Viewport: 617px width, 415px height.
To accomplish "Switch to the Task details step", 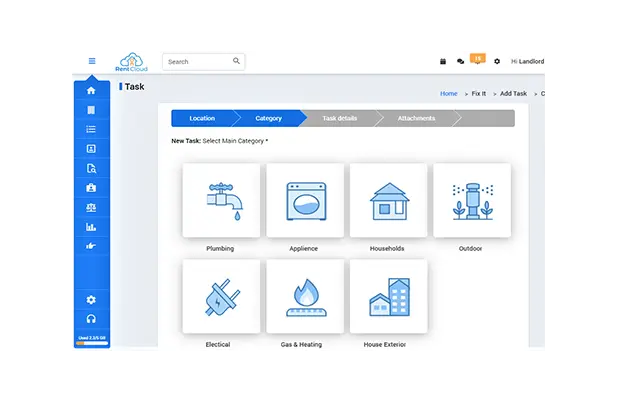I will coord(339,118).
